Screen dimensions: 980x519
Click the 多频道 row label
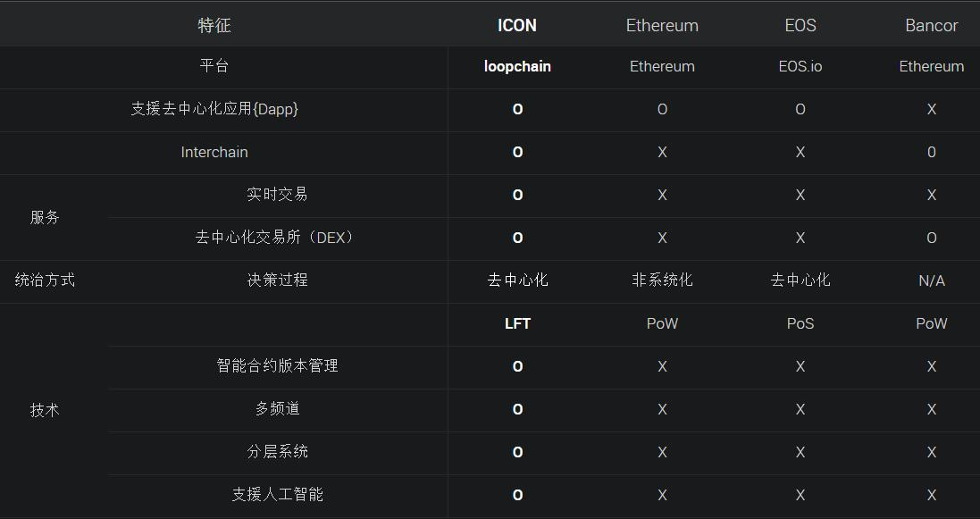click(x=277, y=409)
